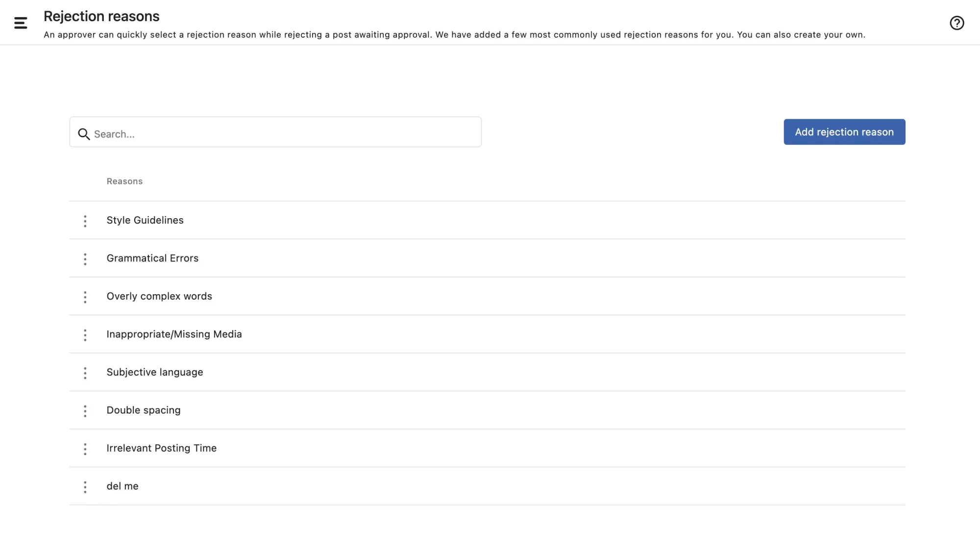Focus the Search input field
The width and height of the screenshot is (980, 539).
click(x=284, y=134)
